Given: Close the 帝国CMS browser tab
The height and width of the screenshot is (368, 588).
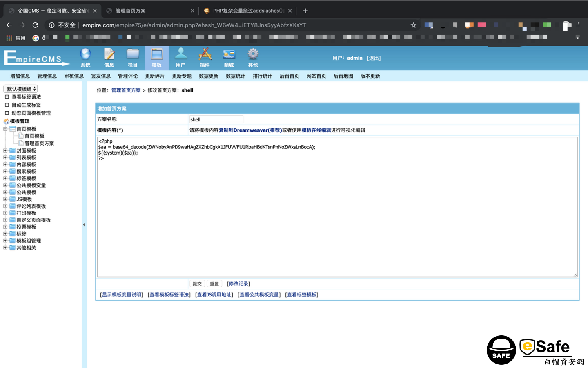Looking at the screenshot, I should (x=95, y=11).
